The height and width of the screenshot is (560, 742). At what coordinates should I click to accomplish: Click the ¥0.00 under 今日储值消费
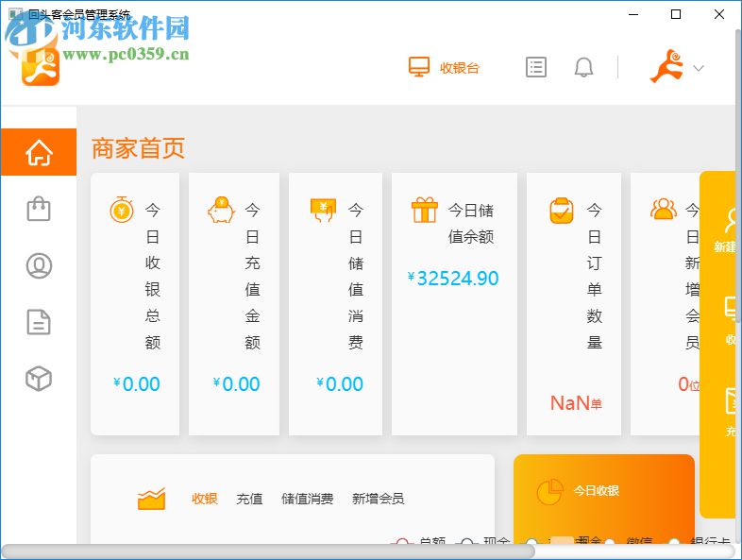340,384
